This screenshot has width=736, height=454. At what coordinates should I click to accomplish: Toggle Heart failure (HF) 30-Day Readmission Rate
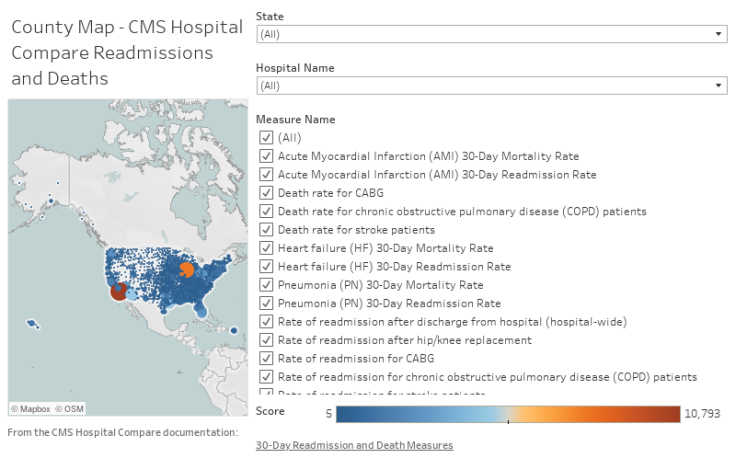[266, 267]
